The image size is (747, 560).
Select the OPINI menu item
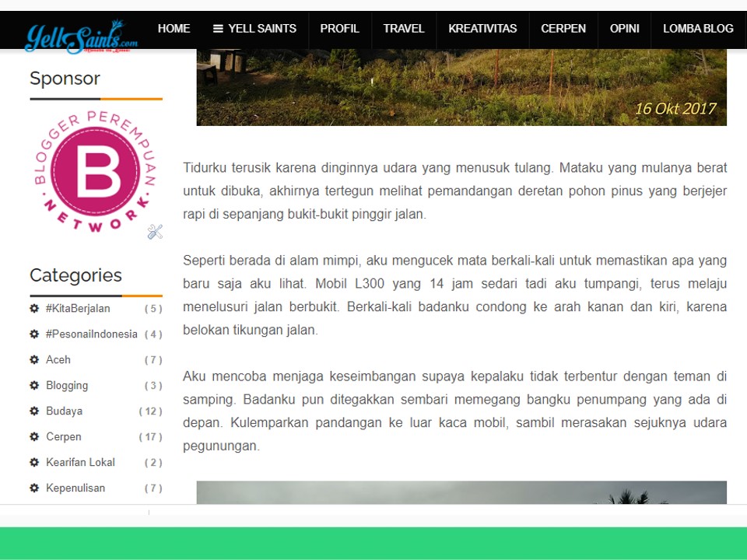[624, 29]
